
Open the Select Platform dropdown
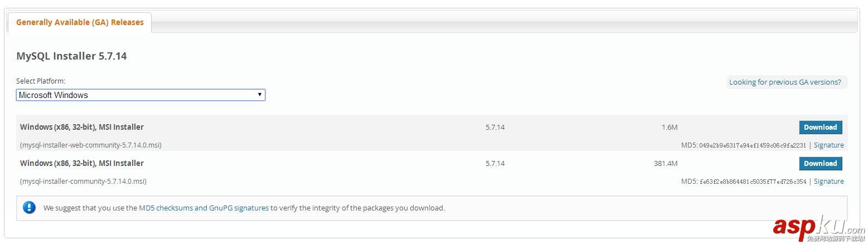140,95
